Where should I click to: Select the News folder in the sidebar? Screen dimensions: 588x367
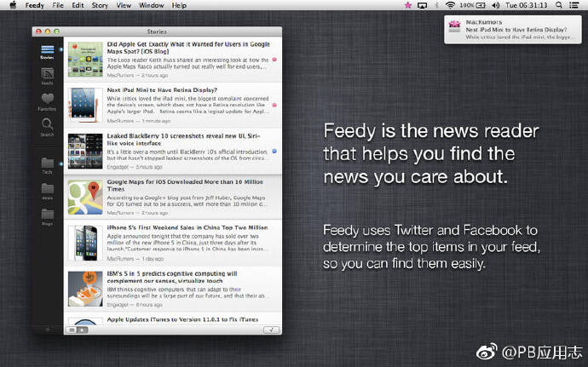click(x=47, y=192)
